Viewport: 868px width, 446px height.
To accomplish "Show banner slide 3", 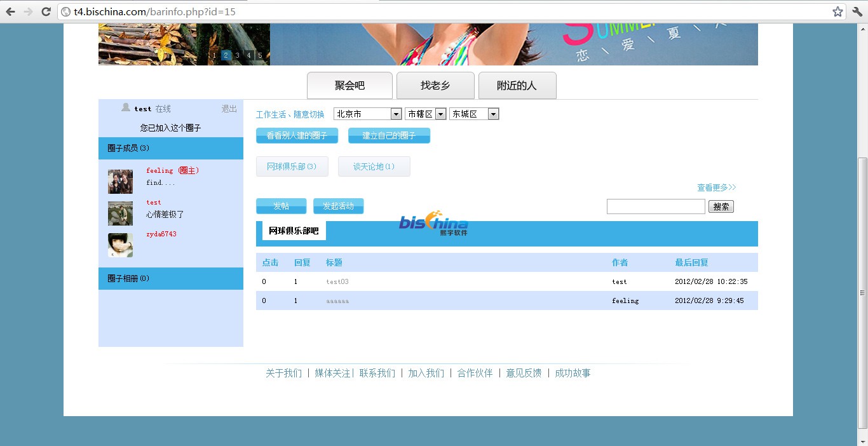I will coord(238,55).
